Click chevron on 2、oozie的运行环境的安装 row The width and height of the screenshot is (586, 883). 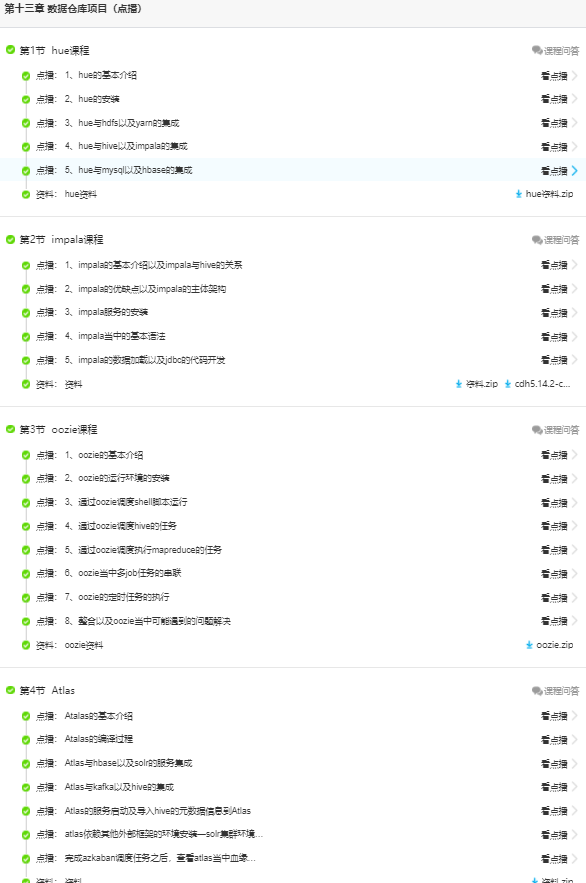point(574,478)
